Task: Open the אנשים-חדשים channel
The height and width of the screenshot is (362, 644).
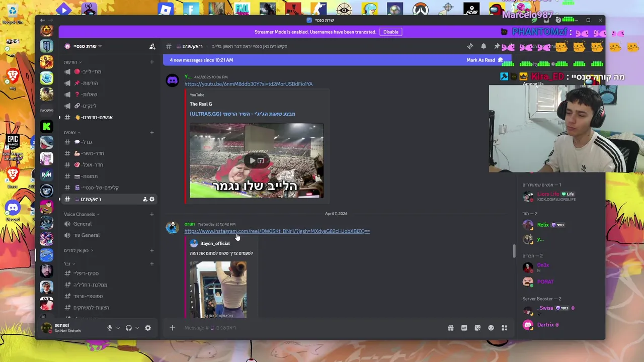Action: (x=109, y=117)
